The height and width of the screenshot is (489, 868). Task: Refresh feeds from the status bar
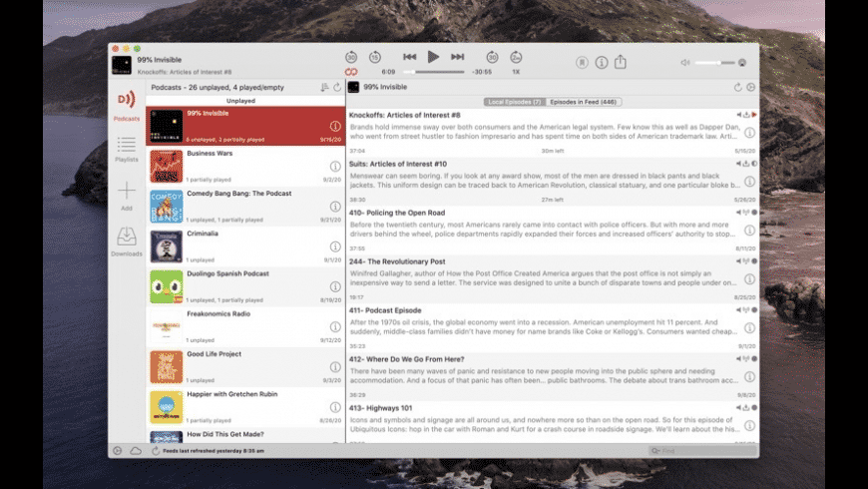click(156, 451)
